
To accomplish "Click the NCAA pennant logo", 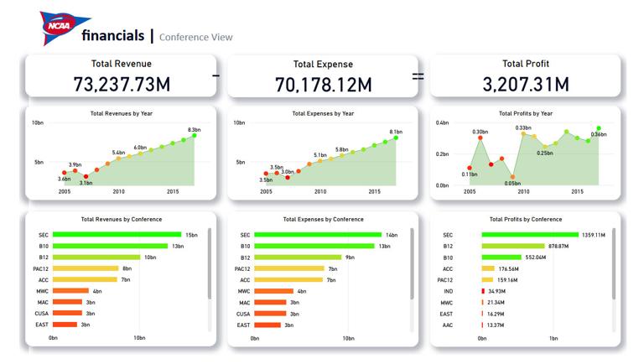I will point(64,27).
